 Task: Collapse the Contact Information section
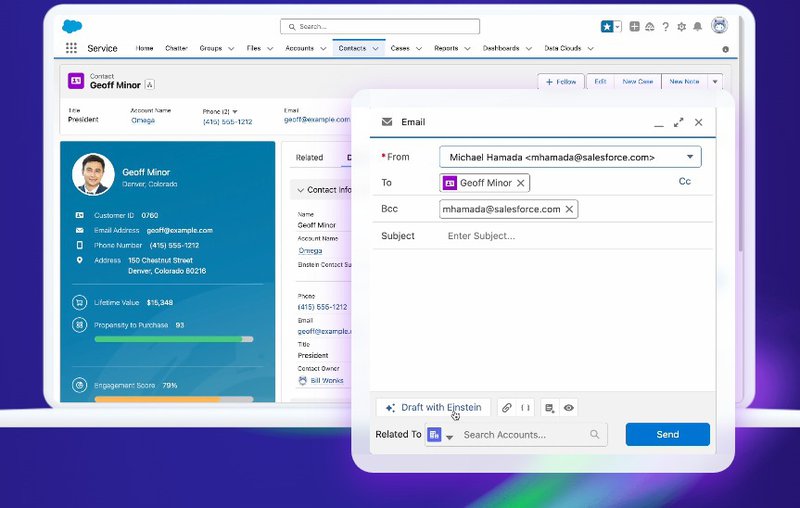tap(301, 190)
